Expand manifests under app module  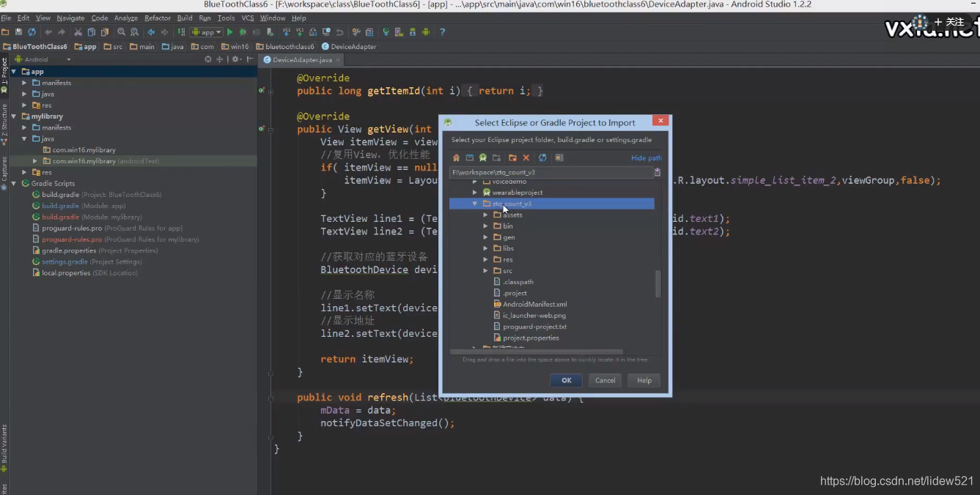pos(24,83)
